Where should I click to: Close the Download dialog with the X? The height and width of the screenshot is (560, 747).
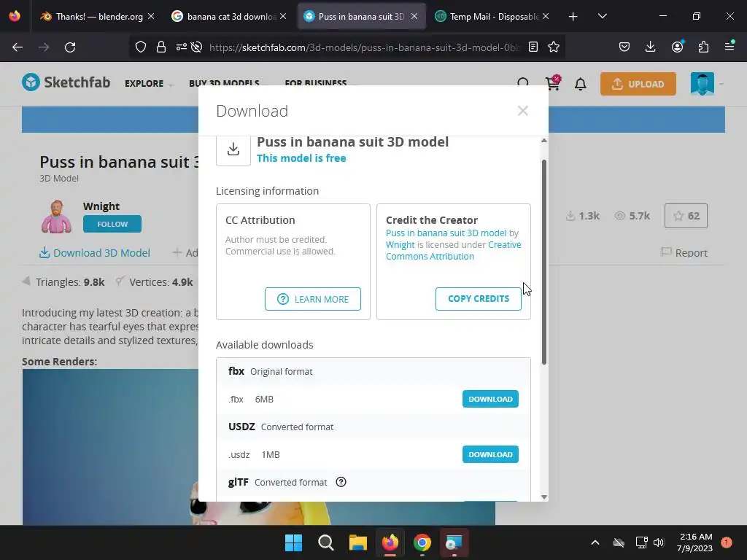pyautogui.click(x=522, y=111)
